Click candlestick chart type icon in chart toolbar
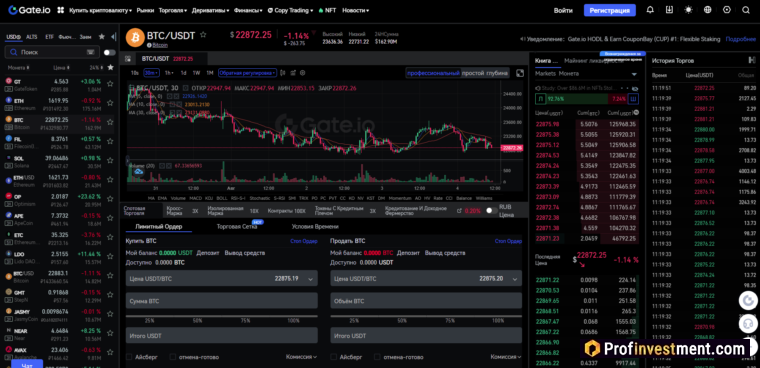Screen dimensions: 760x368 [284, 73]
